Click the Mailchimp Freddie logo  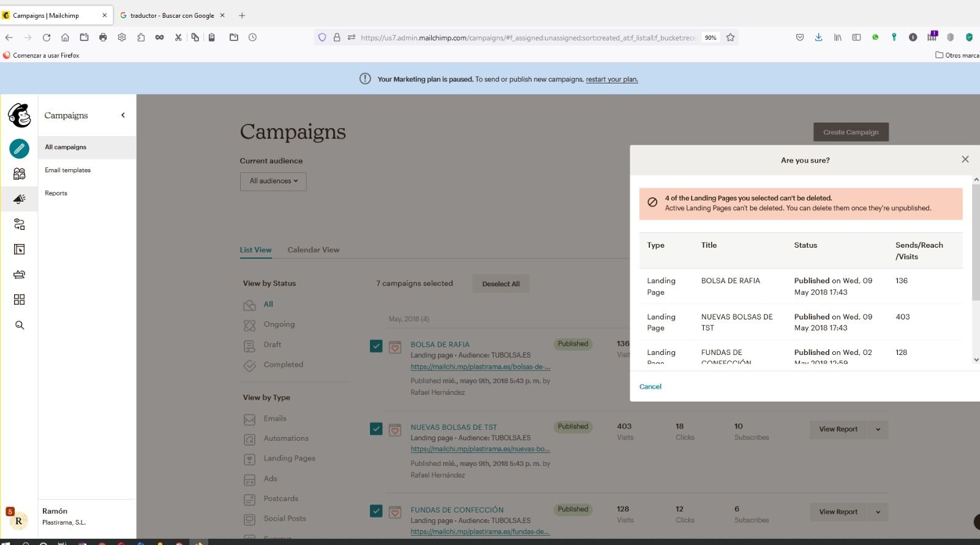click(19, 115)
